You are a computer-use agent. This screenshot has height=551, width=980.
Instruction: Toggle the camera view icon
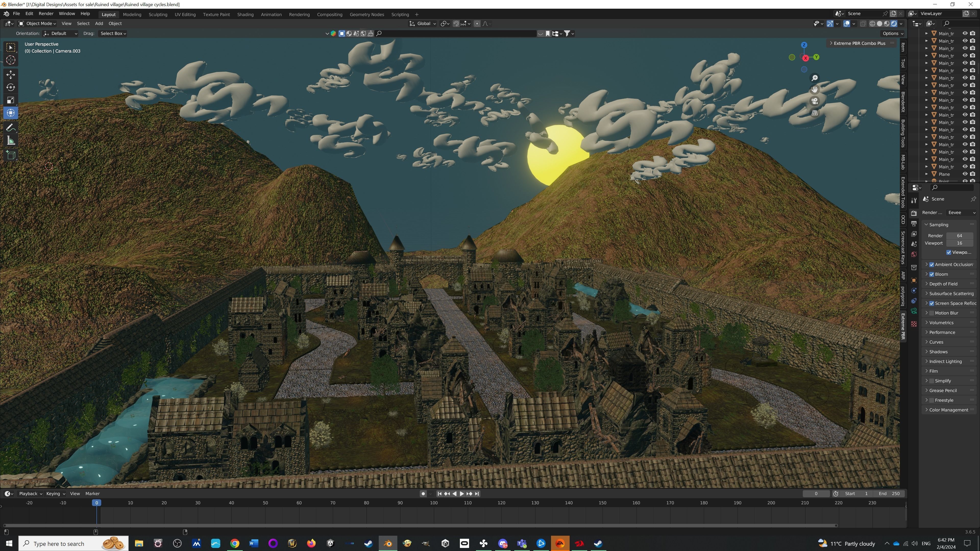click(x=815, y=101)
